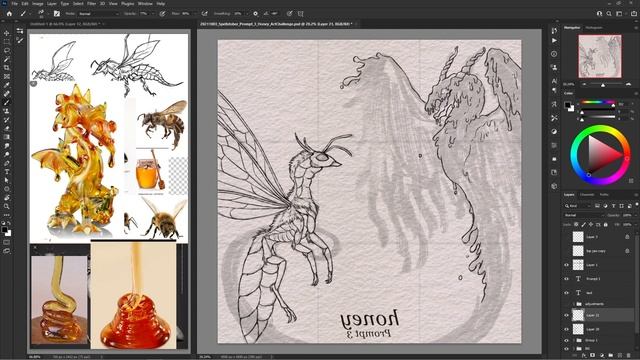
Task: Select the Clone Stamp tool
Action: [7, 111]
